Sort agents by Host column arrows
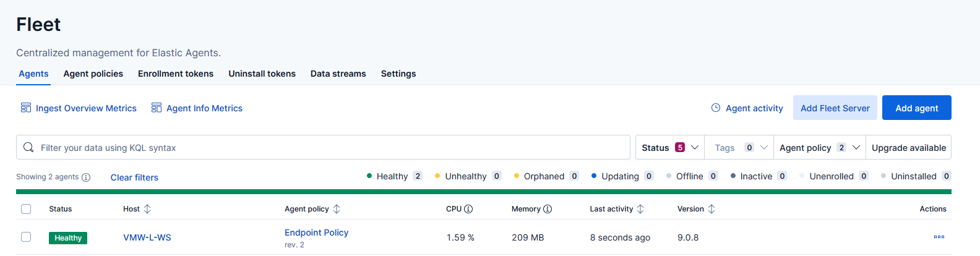Screen dimensions: 980x256 point(147,209)
